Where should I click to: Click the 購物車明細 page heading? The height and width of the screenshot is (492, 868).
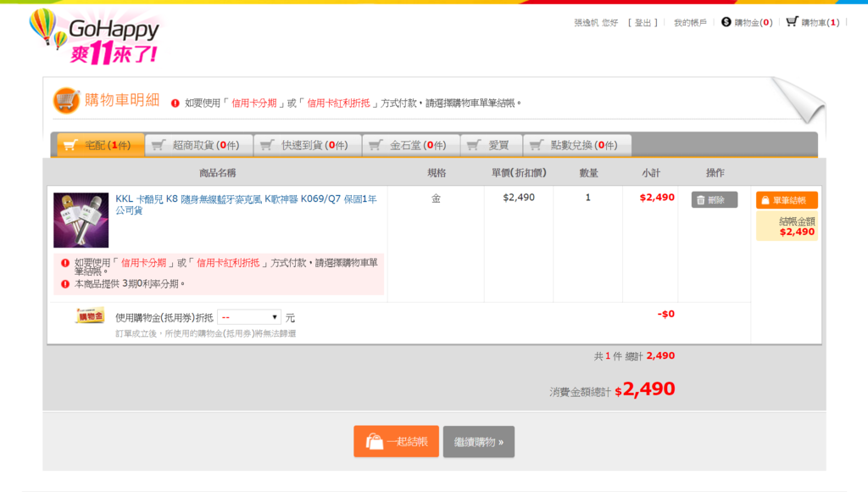click(x=122, y=100)
